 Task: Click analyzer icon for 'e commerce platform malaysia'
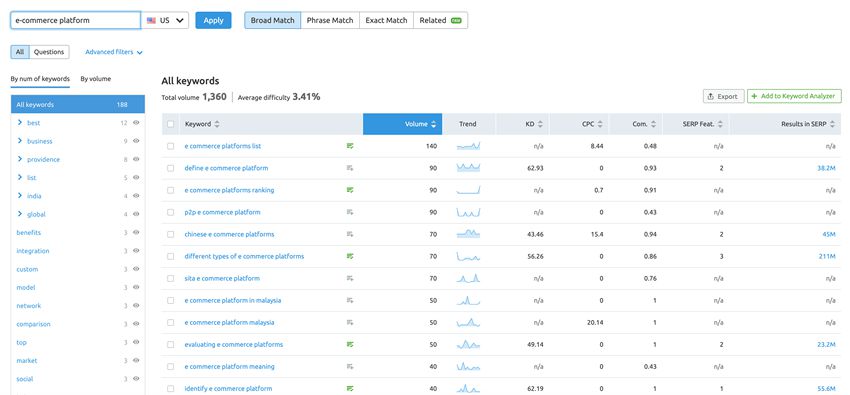(350, 322)
